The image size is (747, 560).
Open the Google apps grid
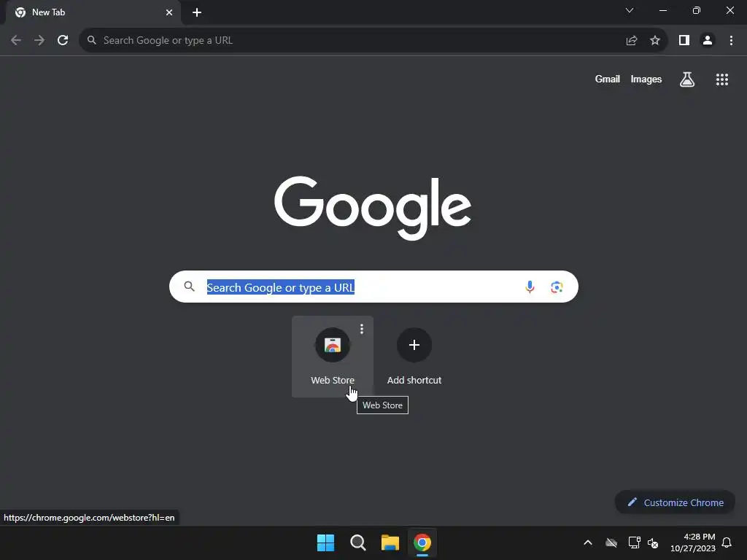(722, 79)
